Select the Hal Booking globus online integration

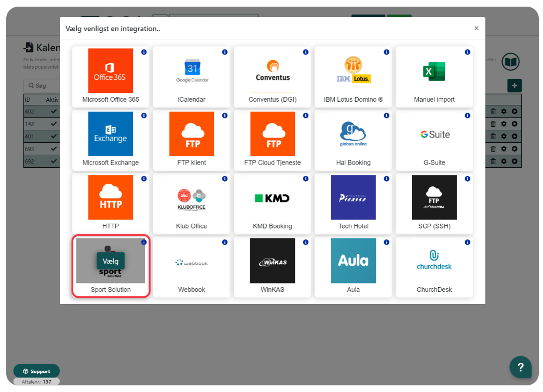tap(353, 140)
